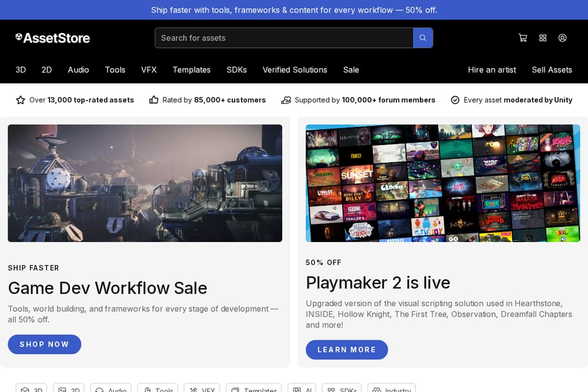588x392 pixels.
Task: Open Verified Solutions in navigation
Action: tap(295, 70)
